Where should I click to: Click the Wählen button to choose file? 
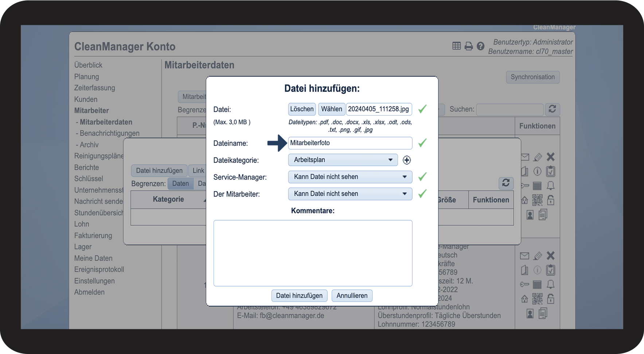(331, 109)
